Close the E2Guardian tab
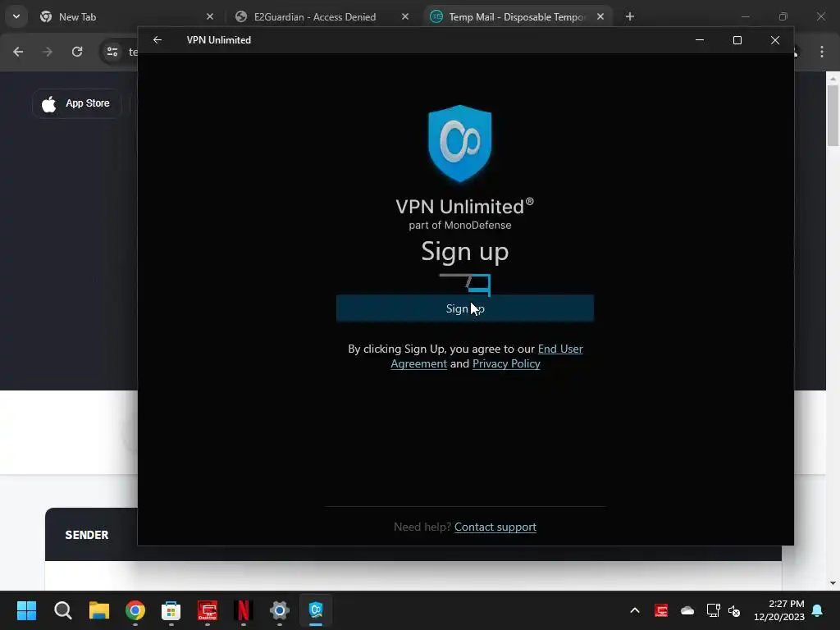Viewport: 840px width, 630px height. pos(405,16)
